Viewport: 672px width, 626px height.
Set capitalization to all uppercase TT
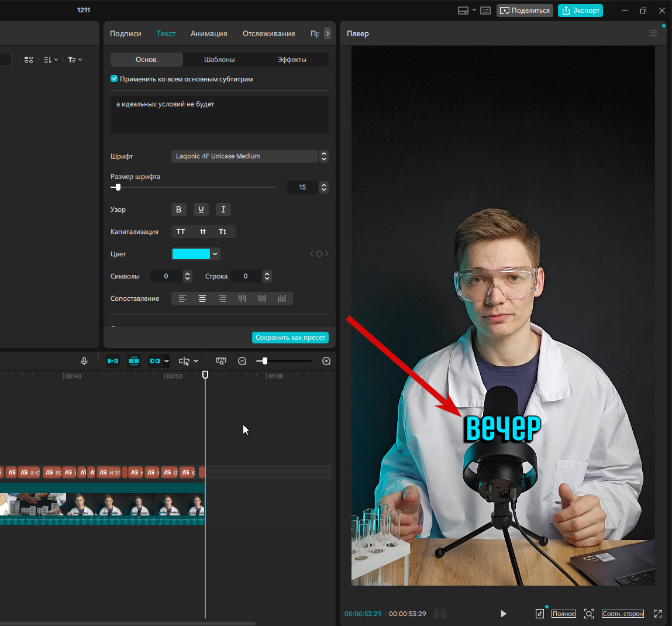(181, 232)
